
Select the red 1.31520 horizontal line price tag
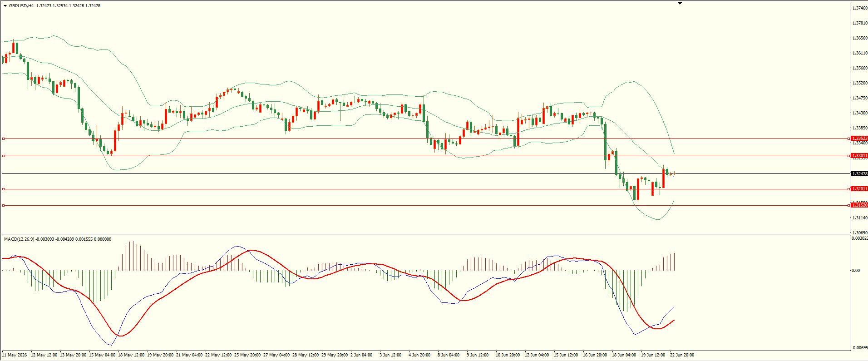pyautogui.click(x=859, y=205)
